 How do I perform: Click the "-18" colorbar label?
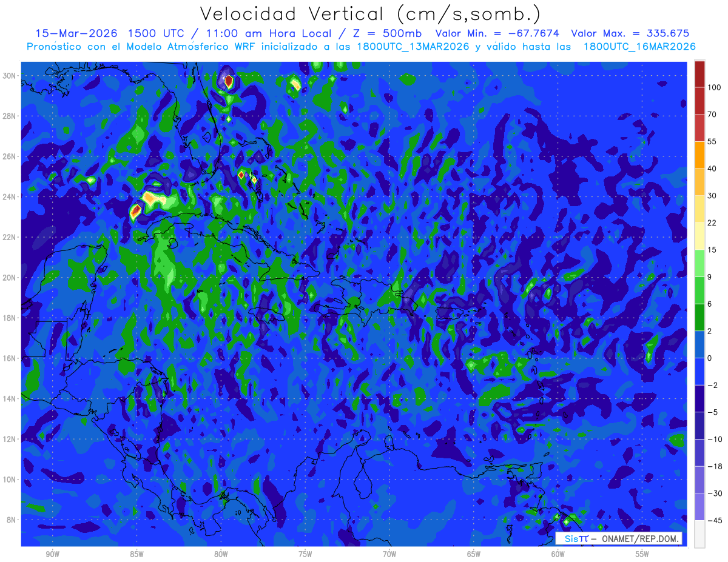coord(715,466)
